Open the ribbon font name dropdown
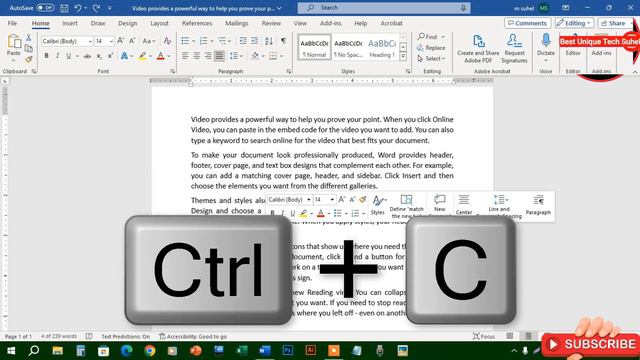The image size is (640, 360). click(x=90, y=41)
